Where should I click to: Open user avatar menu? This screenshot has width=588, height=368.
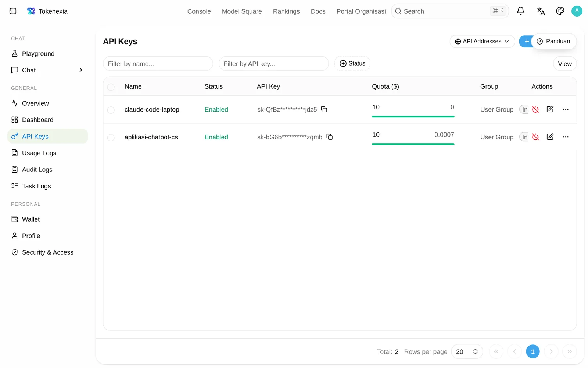(x=577, y=11)
